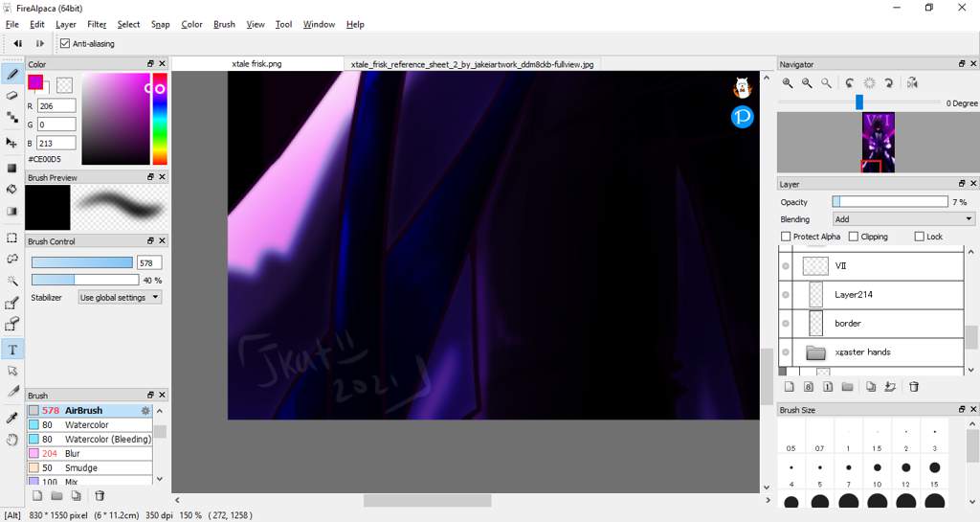Switch to the xtale frisk.png tab
Image resolution: width=980 pixels, height=522 pixels.
click(x=256, y=64)
